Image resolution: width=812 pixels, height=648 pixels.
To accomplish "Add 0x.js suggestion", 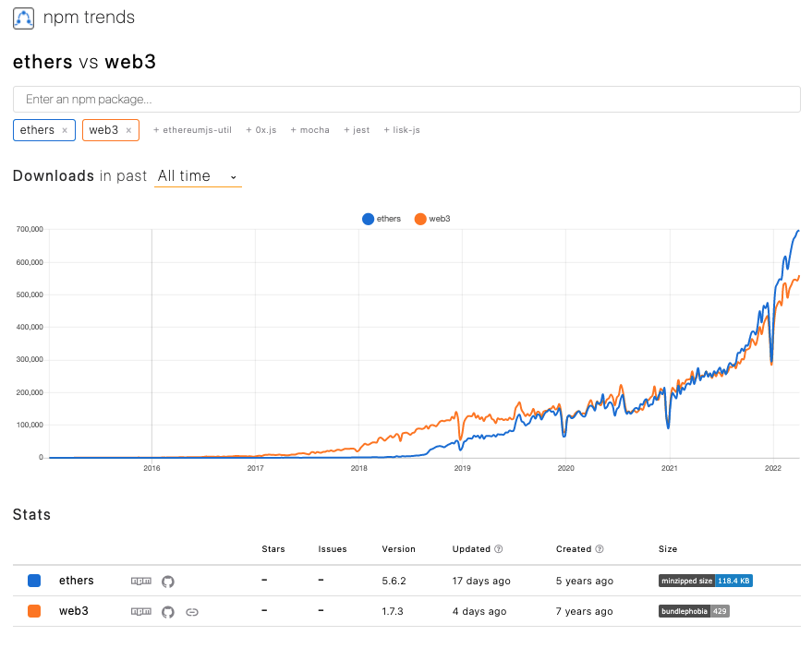I will [261, 130].
